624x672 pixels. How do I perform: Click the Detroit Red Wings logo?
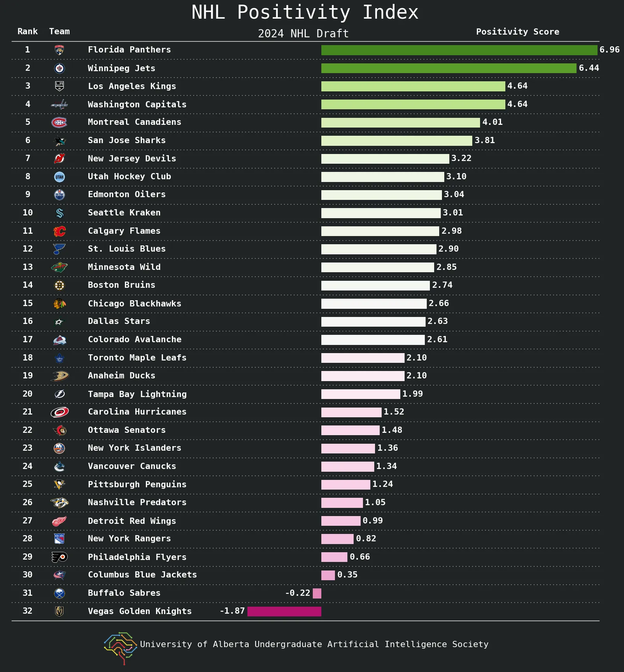point(59,521)
